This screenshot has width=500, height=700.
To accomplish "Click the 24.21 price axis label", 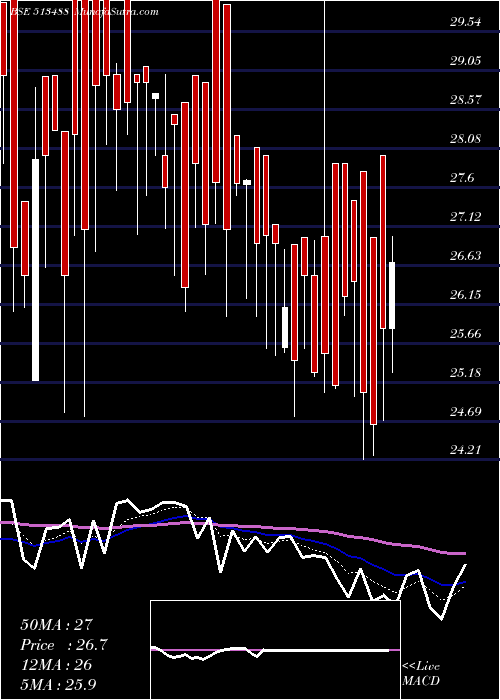I will pyautogui.click(x=466, y=450).
